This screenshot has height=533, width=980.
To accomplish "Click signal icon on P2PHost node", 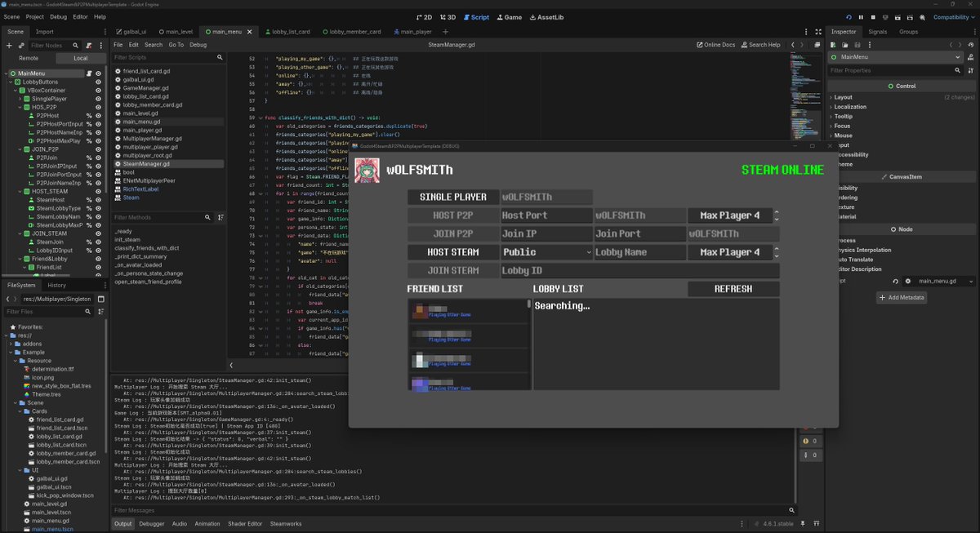I will 89,116.
